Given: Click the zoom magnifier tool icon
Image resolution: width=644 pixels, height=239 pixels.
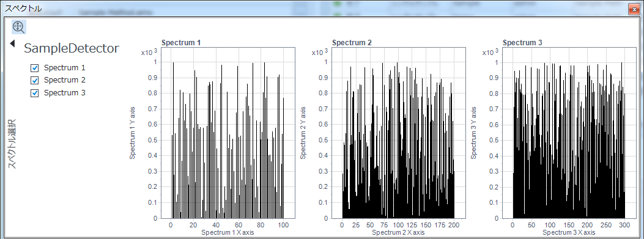Looking at the screenshot, I should click(x=19, y=27).
